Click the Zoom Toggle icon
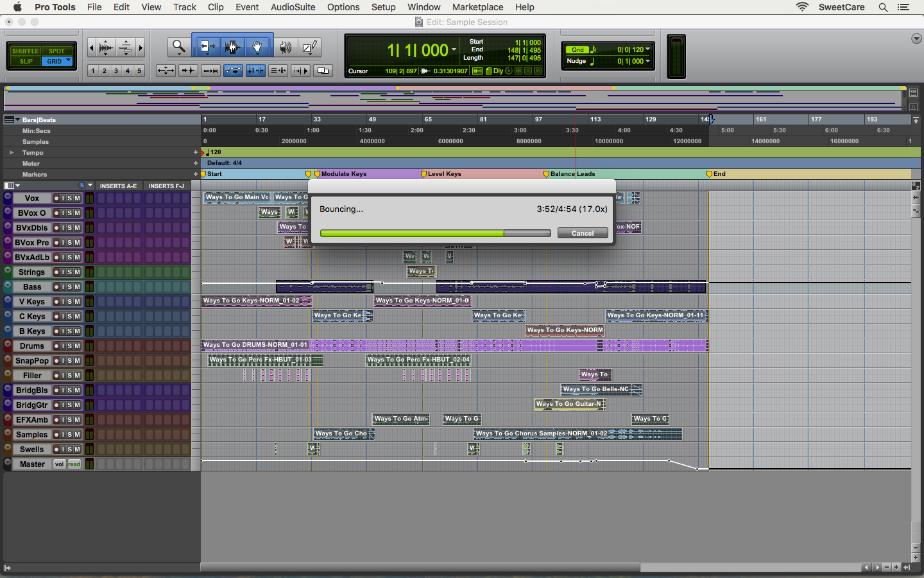 pyautogui.click(x=166, y=71)
